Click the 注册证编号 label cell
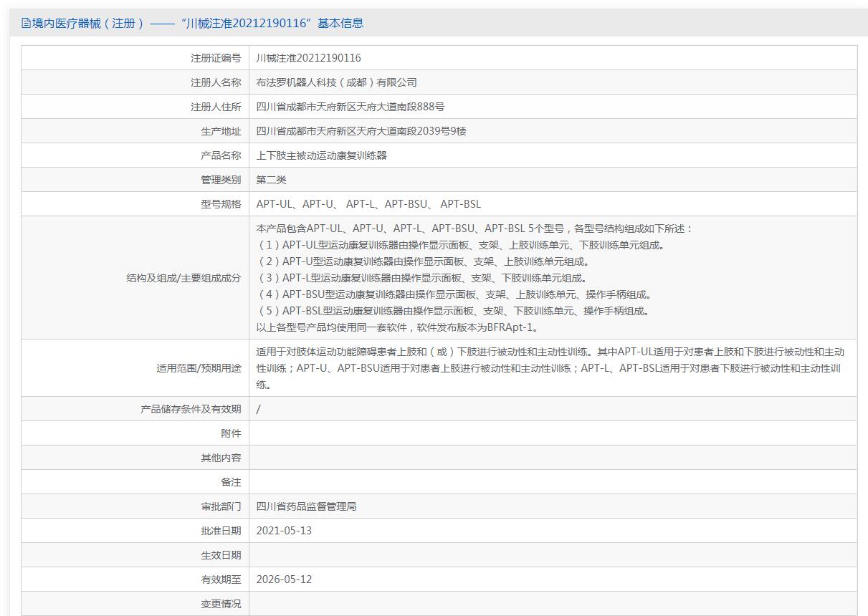Screen dimensions: 868x616 tap(135, 58)
